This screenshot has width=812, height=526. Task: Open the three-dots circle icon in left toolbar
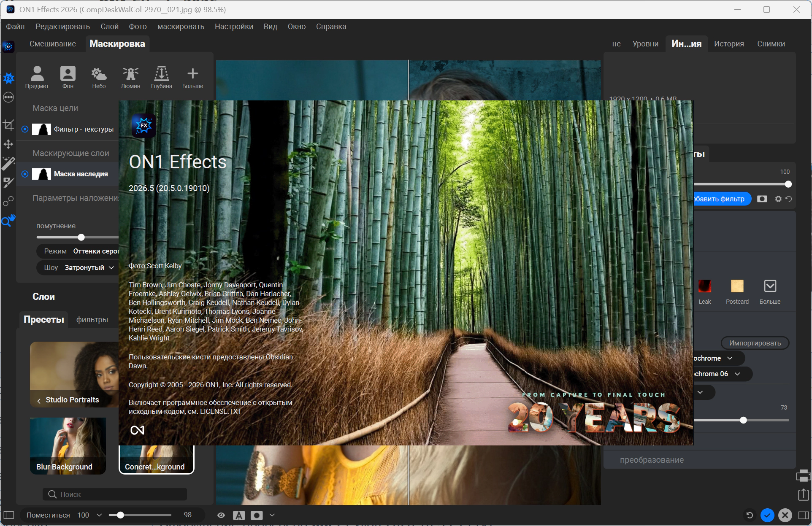8,97
